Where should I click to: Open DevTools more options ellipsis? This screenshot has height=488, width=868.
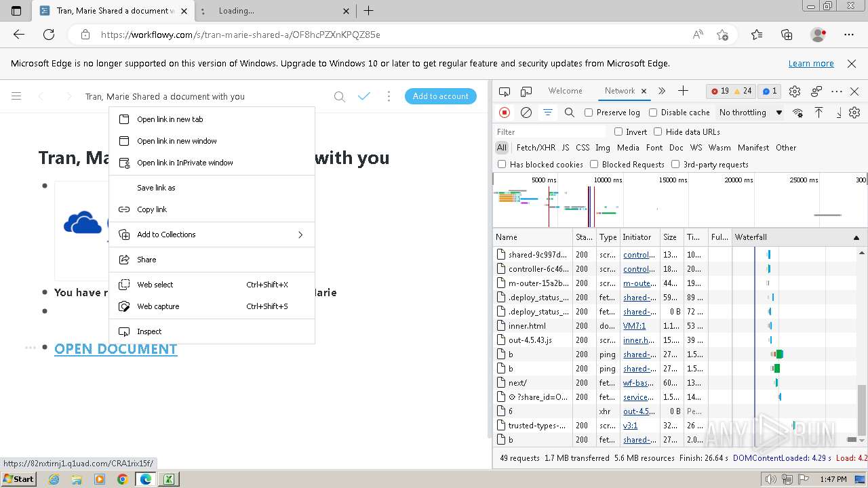tap(837, 91)
